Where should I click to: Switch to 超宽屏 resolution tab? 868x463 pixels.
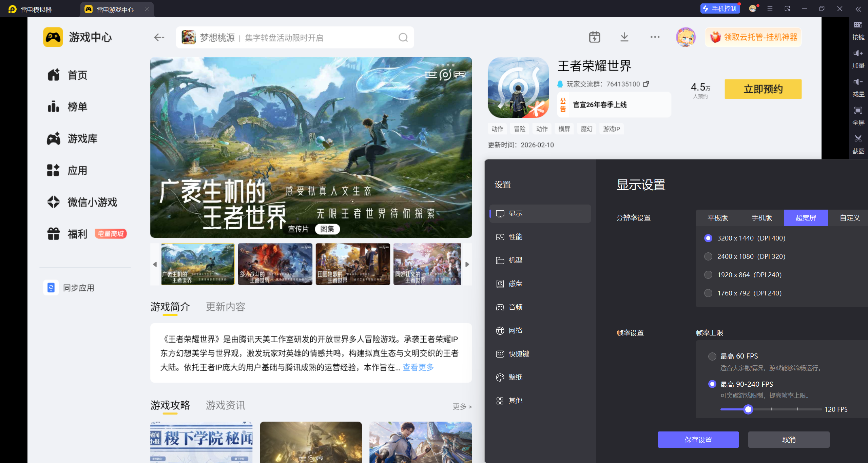pos(806,218)
